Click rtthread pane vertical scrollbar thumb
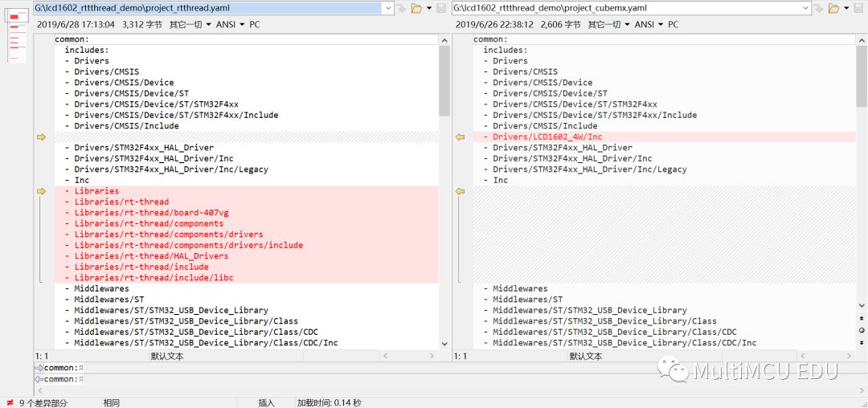868x408 pixels. [x=444, y=80]
